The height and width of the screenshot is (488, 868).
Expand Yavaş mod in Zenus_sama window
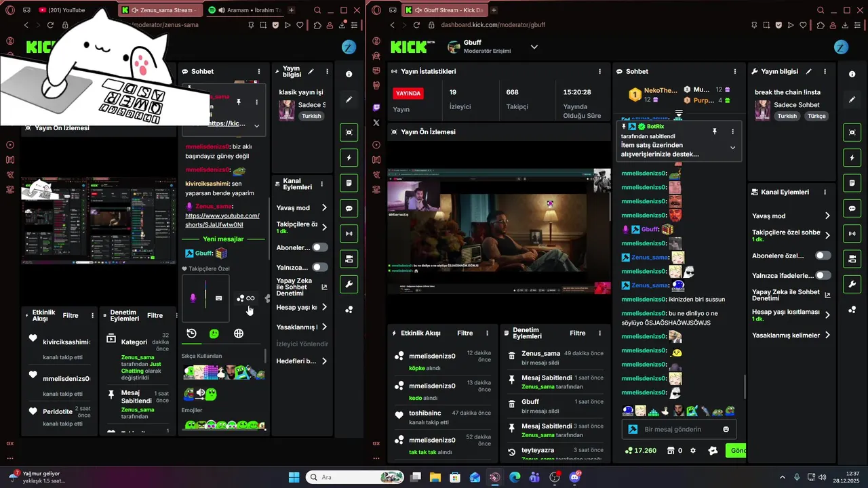click(x=324, y=208)
